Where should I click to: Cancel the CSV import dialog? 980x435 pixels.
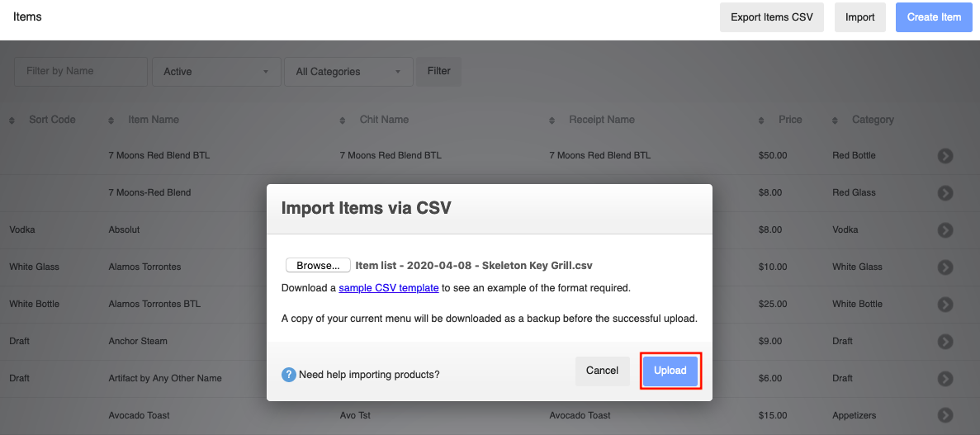pyautogui.click(x=603, y=371)
